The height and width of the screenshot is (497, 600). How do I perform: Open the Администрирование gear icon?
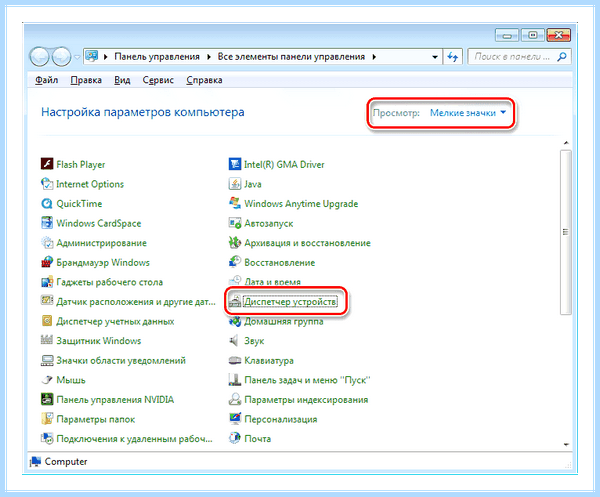click(47, 243)
